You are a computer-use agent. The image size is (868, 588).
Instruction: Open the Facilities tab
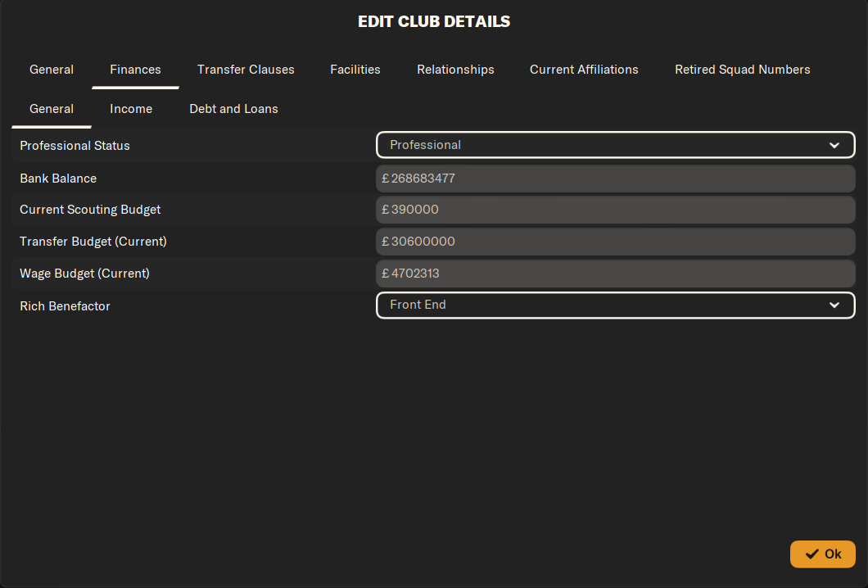point(355,70)
